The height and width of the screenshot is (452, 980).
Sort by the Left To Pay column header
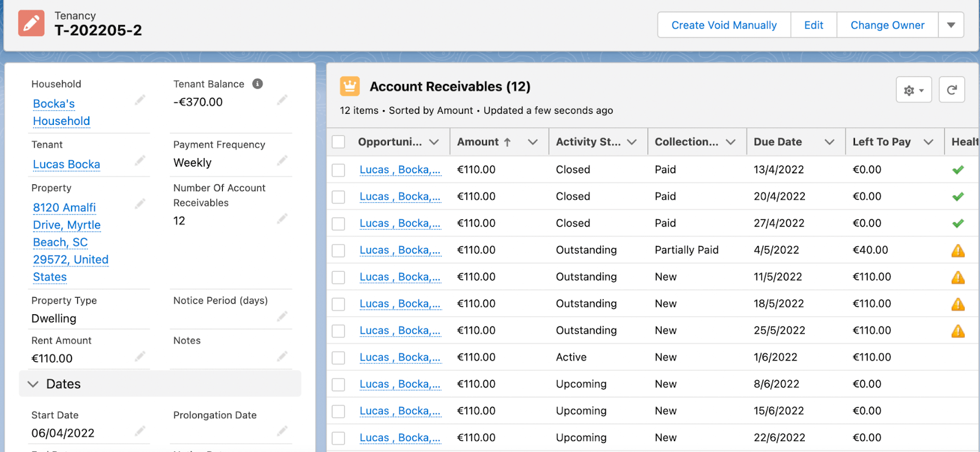881,142
